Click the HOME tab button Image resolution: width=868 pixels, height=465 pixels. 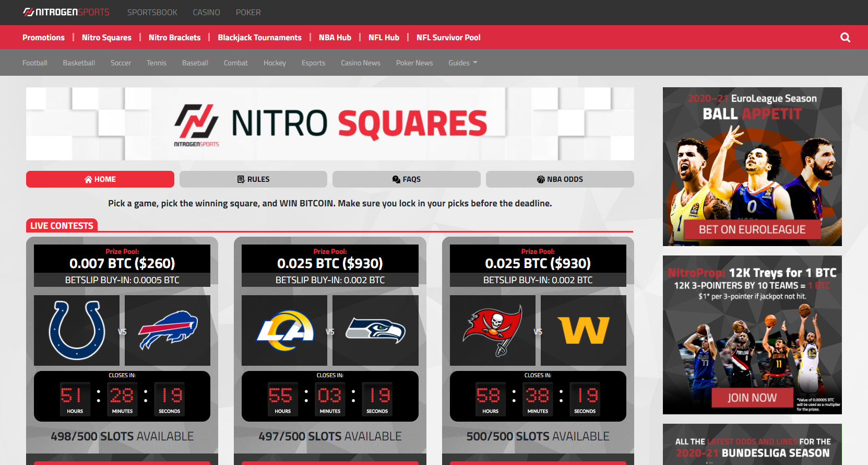point(100,179)
